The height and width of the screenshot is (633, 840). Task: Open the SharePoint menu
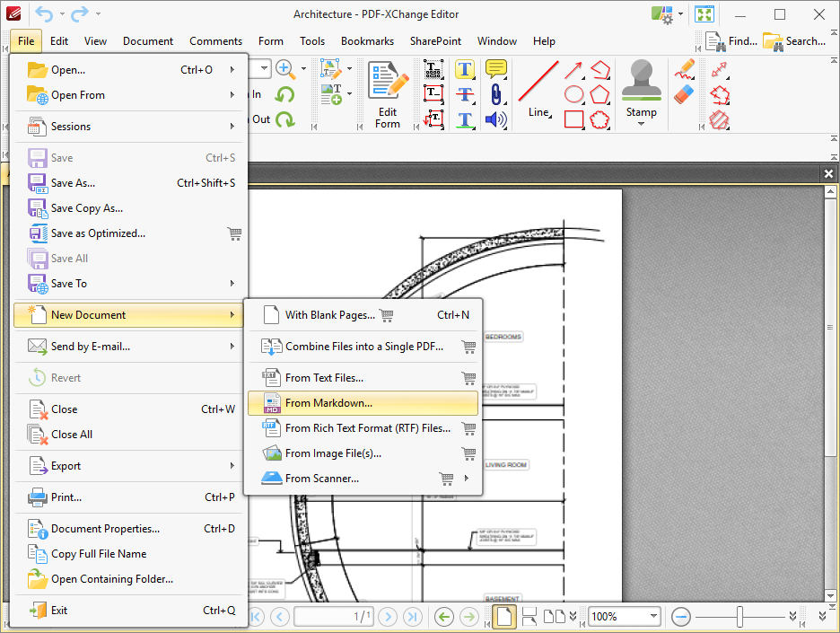[435, 41]
